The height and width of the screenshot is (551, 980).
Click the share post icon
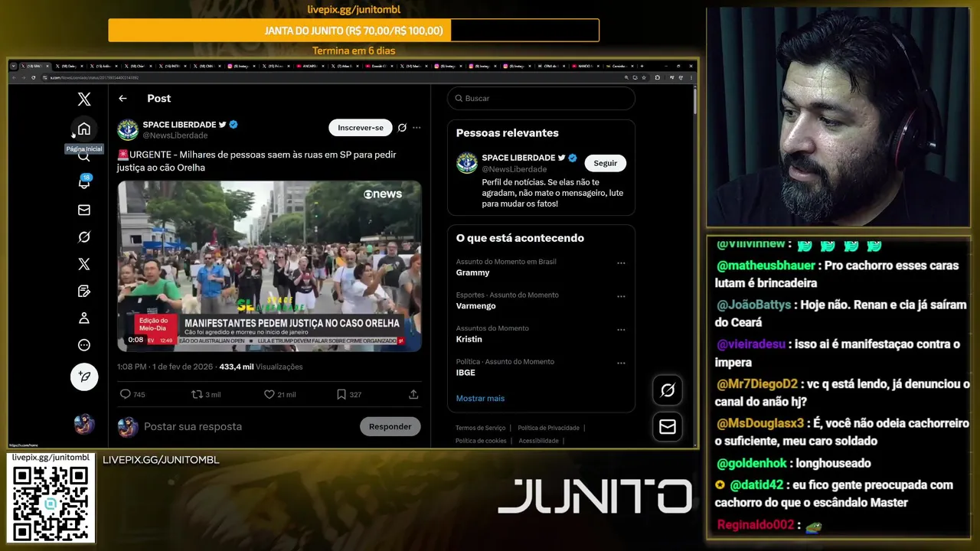pos(413,394)
